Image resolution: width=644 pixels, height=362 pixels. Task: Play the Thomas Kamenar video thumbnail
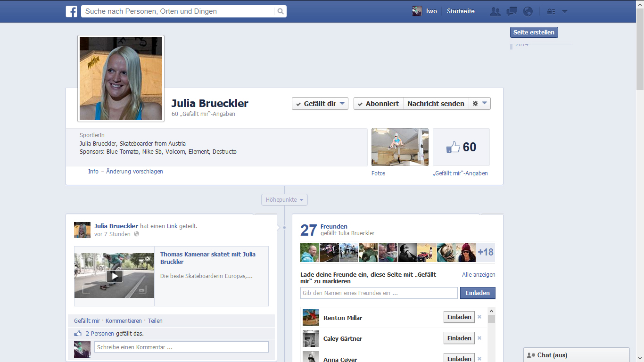pyautogui.click(x=114, y=276)
